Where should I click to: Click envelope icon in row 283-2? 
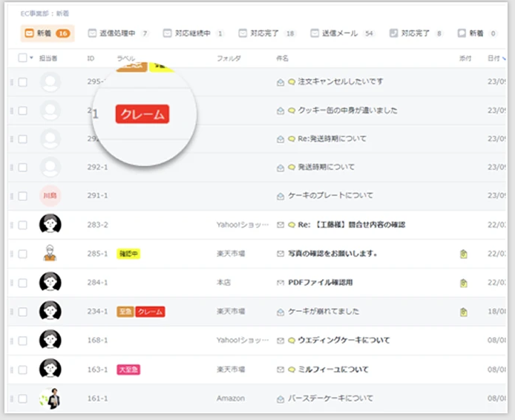pos(281,225)
